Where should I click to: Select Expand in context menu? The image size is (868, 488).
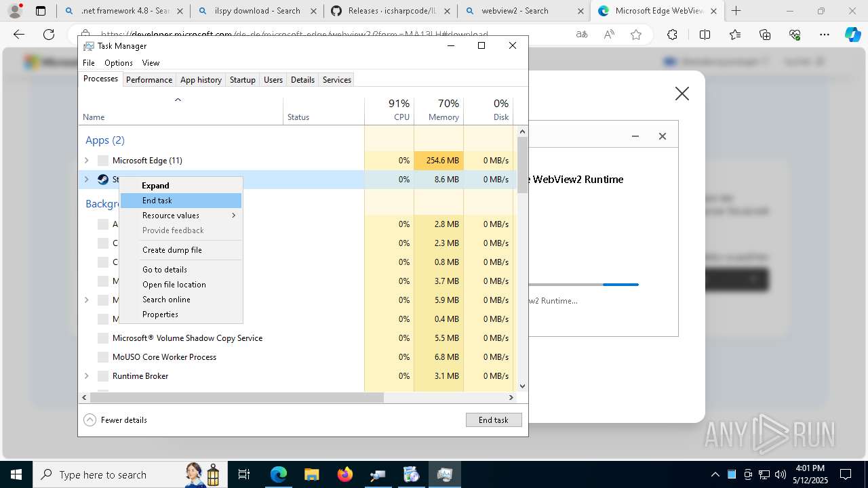(181, 186)
